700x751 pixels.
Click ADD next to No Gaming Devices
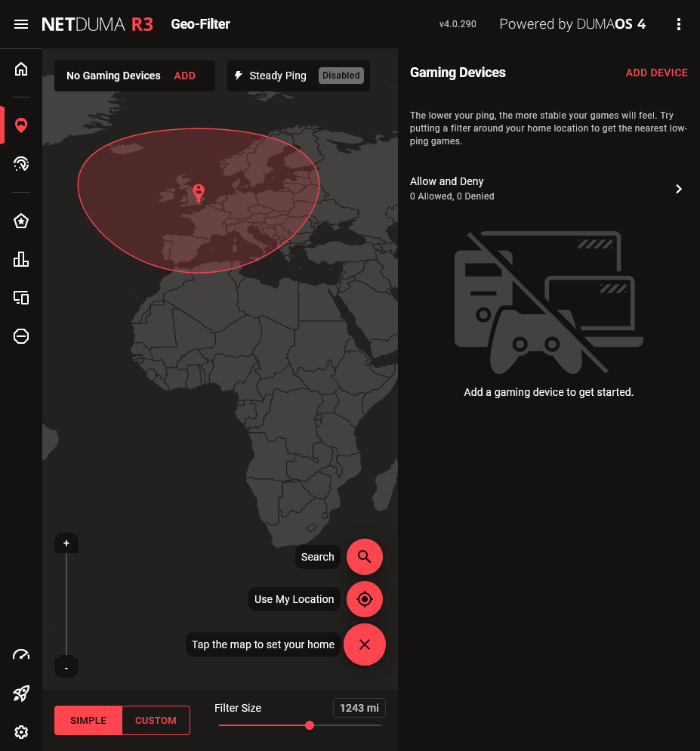pyautogui.click(x=184, y=76)
